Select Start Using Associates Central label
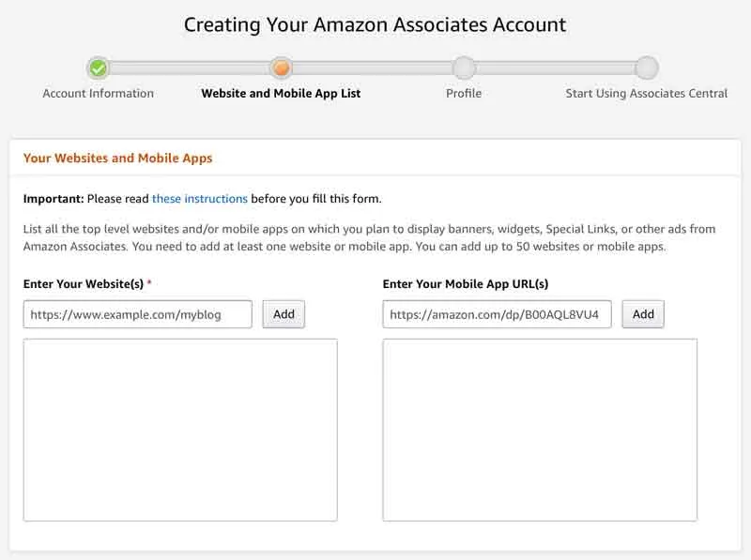751x560 pixels. [646, 93]
